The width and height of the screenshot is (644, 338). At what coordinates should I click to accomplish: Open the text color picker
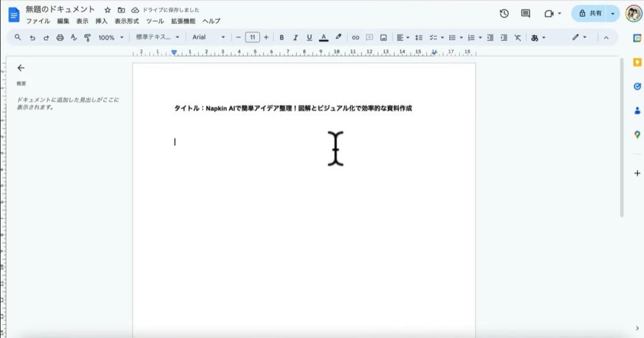[x=323, y=38]
